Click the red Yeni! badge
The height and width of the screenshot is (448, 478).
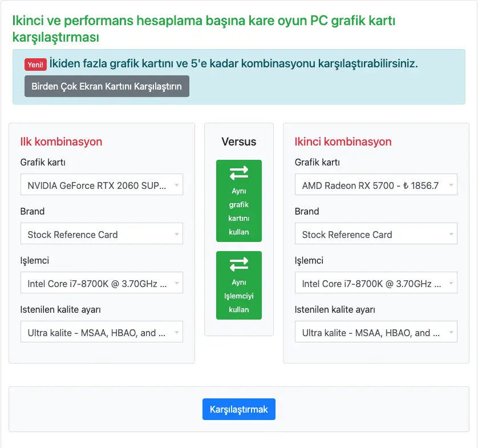(35, 64)
